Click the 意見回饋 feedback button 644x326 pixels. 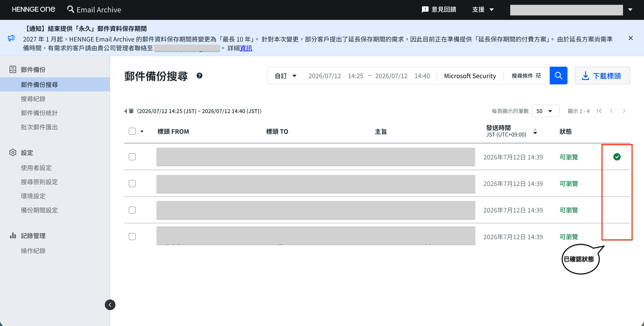439,9
